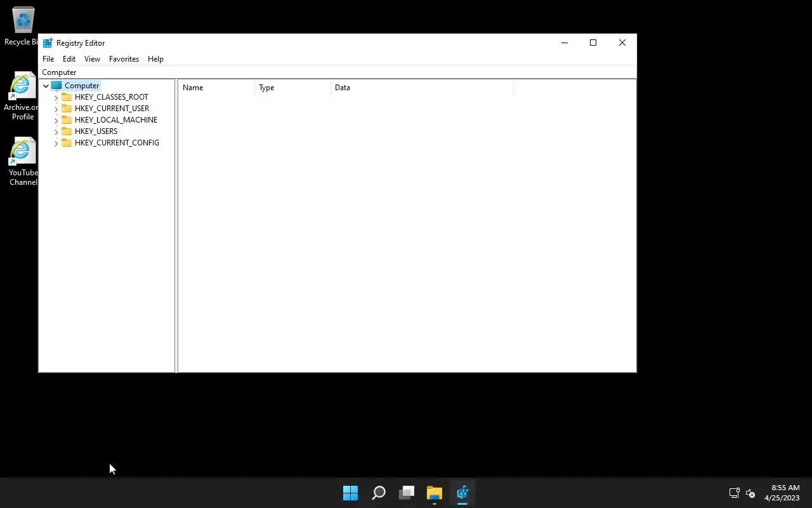Image resolution: width=812 pixels, height=508 pixels.
Task: Select the Recycle Bin desktop icon
Action: point(23,27)
